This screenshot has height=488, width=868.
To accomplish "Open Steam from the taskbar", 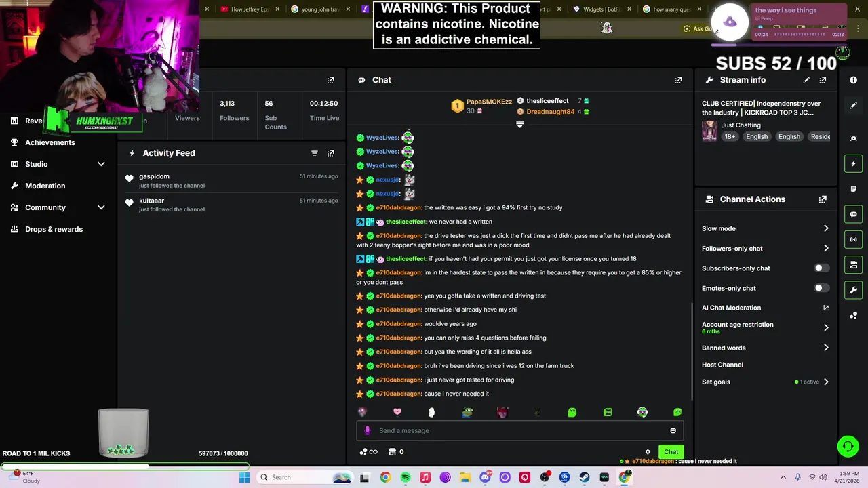I will click(x=585, y=477).
